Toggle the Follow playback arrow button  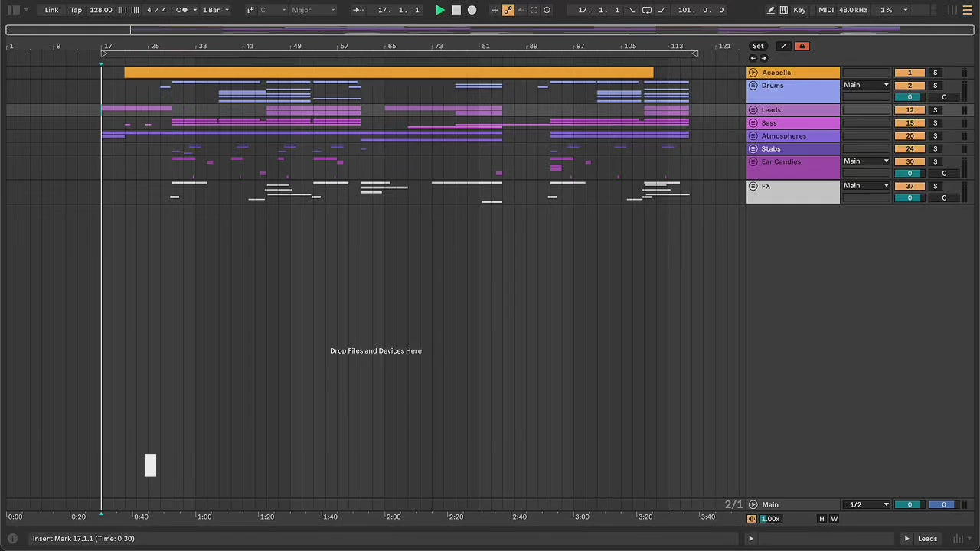[x=358, y=10]
